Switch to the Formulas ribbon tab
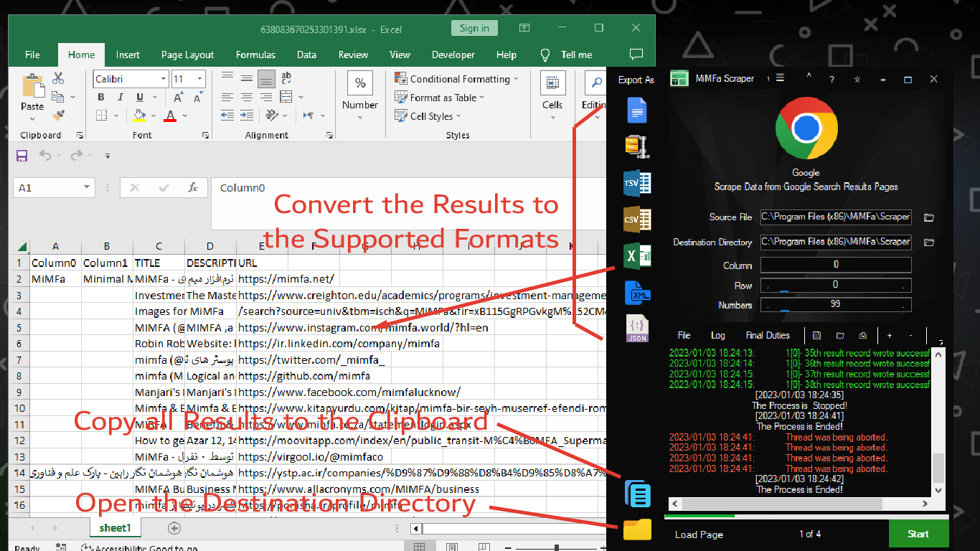Viewport: 980px width, 551px height. (x=255, y=55)
